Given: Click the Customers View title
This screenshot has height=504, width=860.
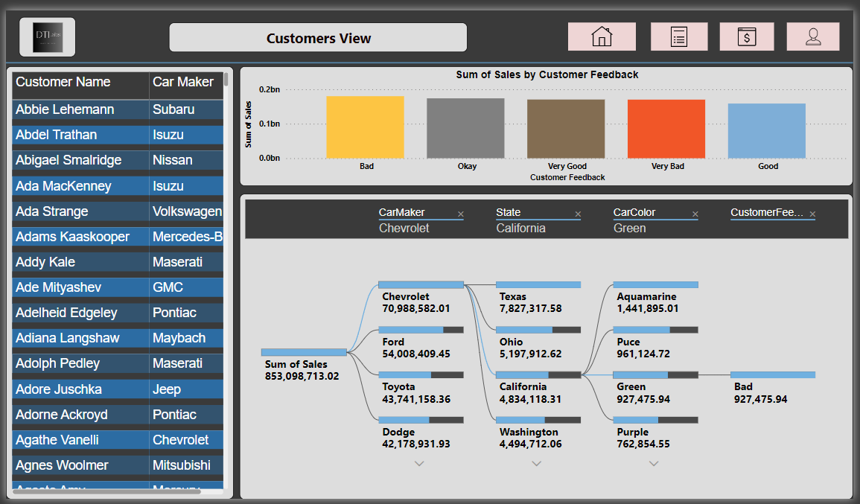Looking at the screenshot, I should click(x=319, y=37).
